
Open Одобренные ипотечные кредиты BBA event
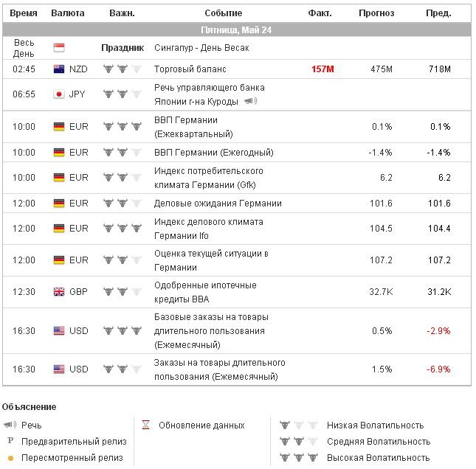[x=205, y=291]
